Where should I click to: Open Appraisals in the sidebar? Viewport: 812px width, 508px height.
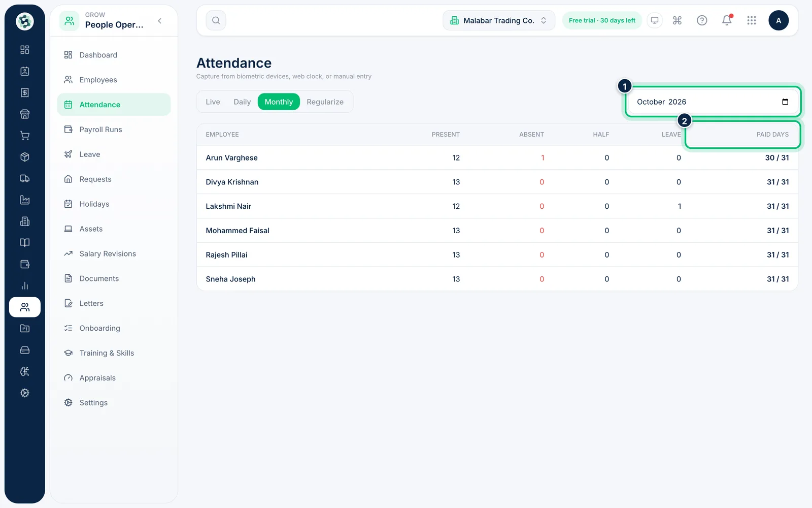pos(114,378)
